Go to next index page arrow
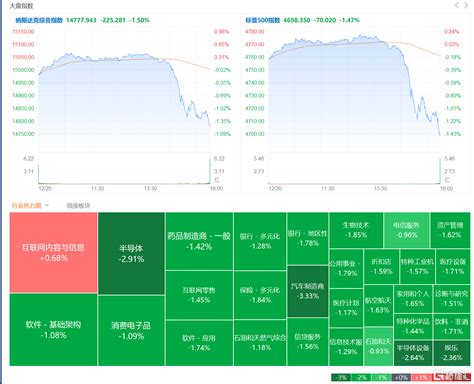Viewport: 474px width, 384px height. click(466, 5)
